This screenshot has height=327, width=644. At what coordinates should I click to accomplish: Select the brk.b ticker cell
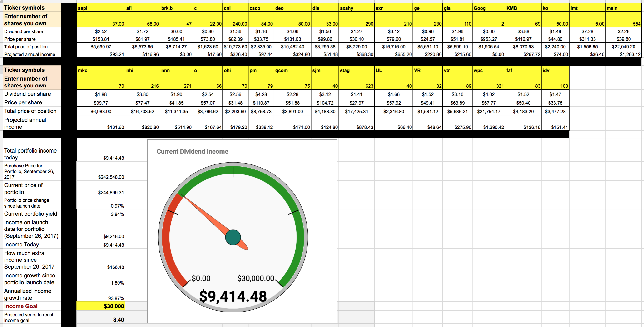pos(176,8)
